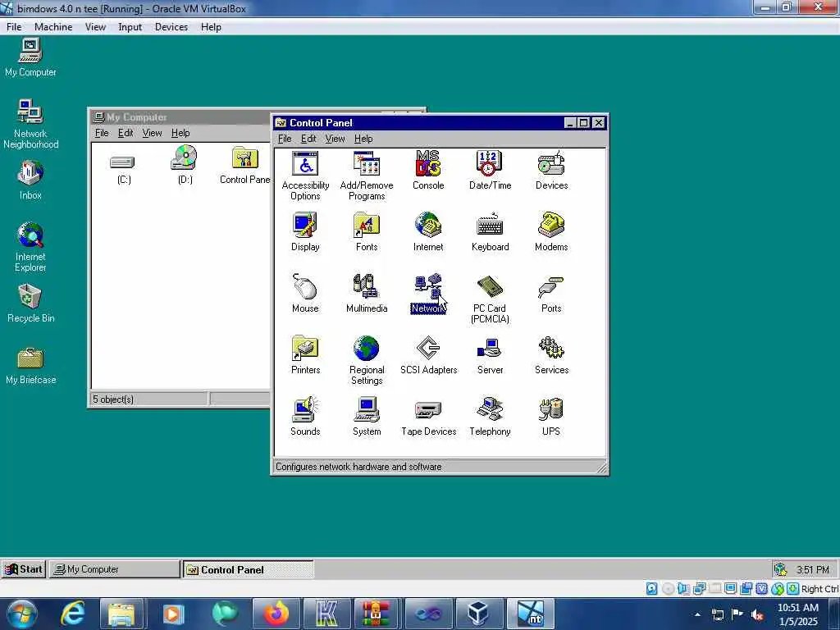Open View menu in My Computer window
The height and width of the screenshot is (630, 840).
(152, 133)
